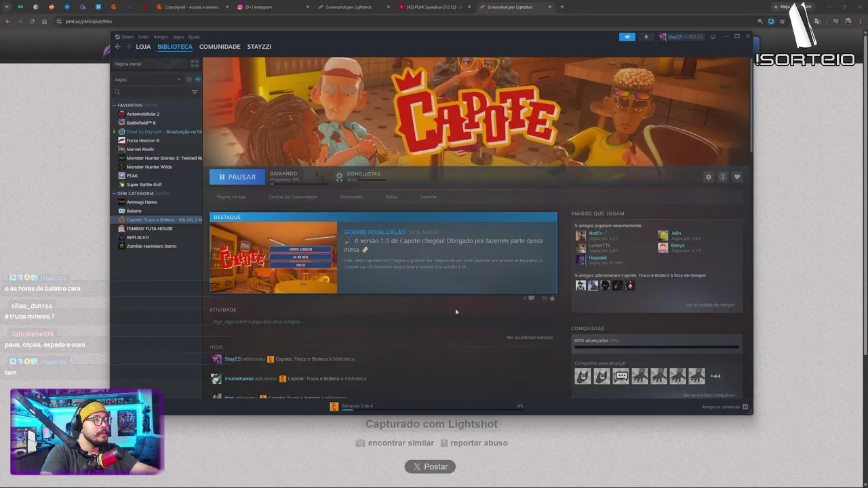Screen dimensions: 868x488
Task: Open the COMUNIDADE tab
Action: (220, 47)
